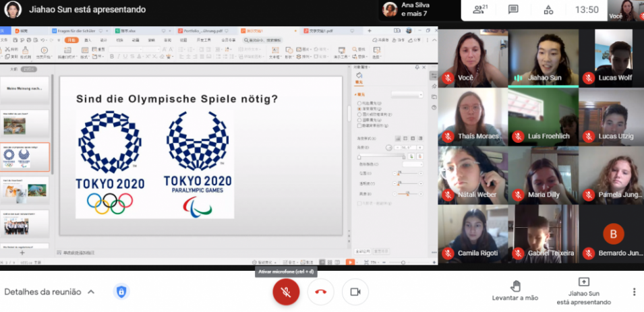Click the apply to all button
Image resolution: width=644 pixels, height=312 pixels.
363,251
